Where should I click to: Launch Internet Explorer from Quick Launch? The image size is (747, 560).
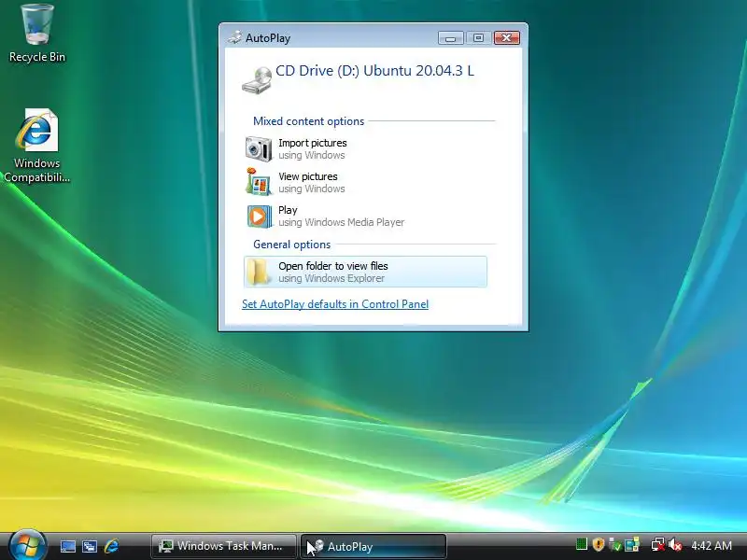[111, 546]
